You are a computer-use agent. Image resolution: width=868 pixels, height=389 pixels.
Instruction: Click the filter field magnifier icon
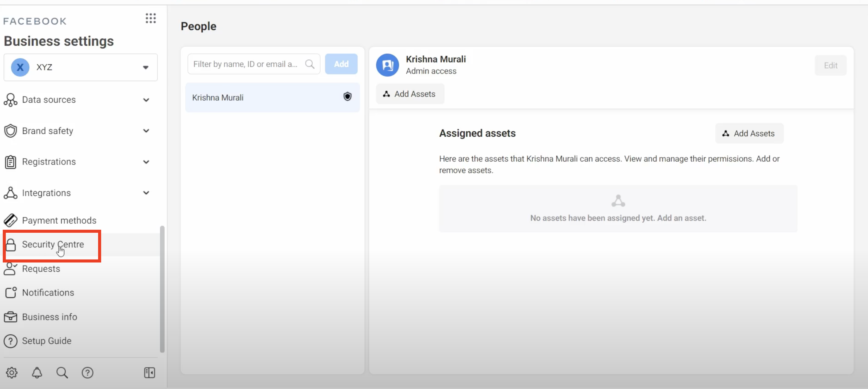point(310,64)
